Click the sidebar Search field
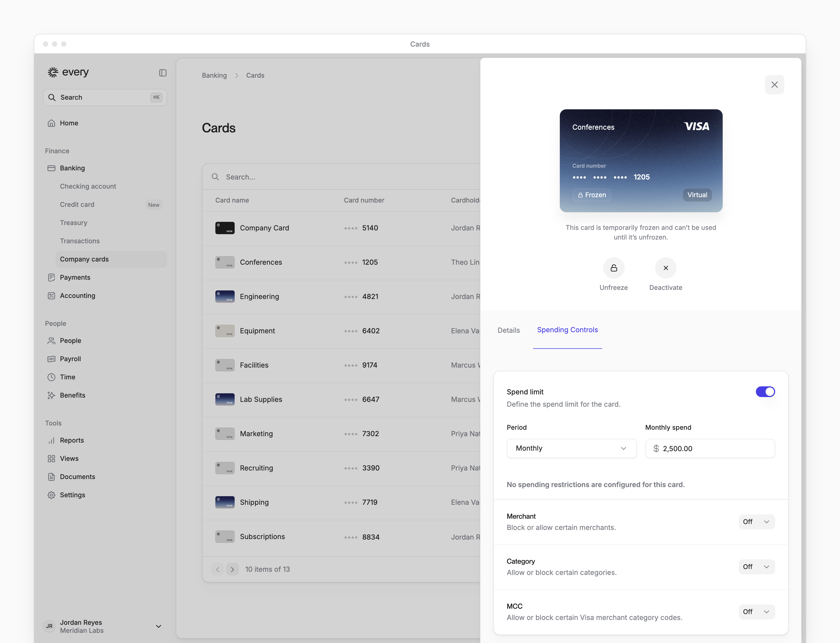840x643 pixels. point(105,97)
